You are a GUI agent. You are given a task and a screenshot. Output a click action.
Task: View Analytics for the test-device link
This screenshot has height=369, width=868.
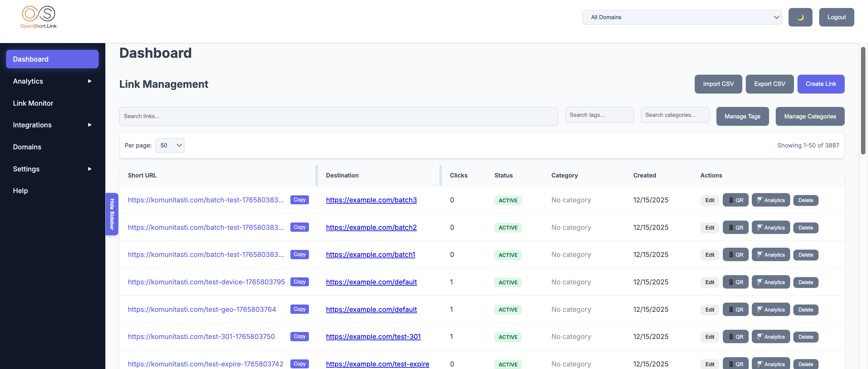(771, 282)
